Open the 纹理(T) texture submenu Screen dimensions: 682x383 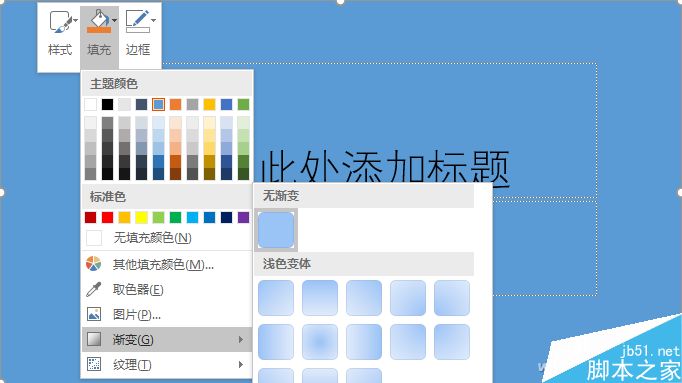click(x=167, y=364)
